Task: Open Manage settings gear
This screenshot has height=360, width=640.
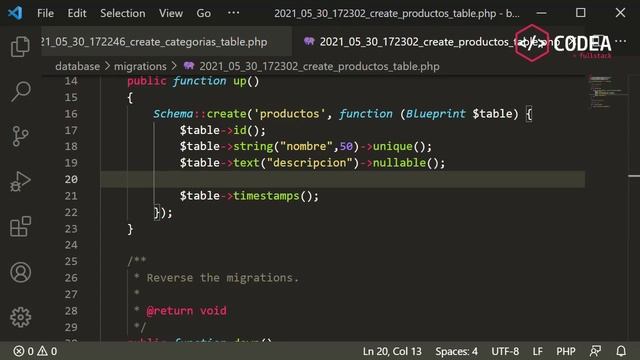Action: [x=20, y=317]
